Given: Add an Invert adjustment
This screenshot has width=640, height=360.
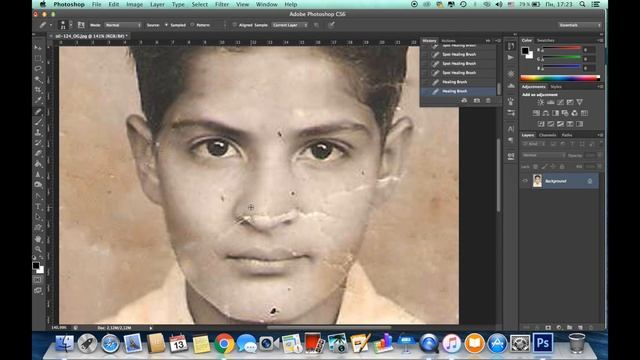Looking at the screenshot, I should (x=541, y=124).
